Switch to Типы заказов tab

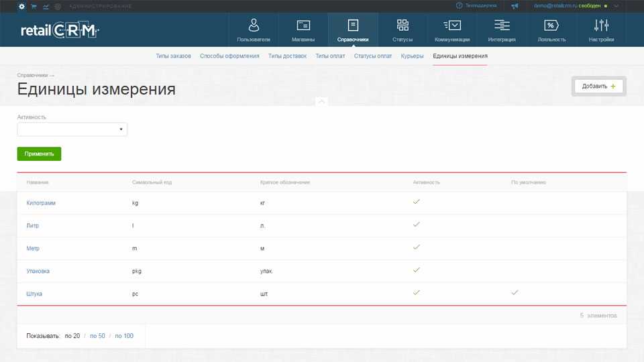click(x=173, y=56)
